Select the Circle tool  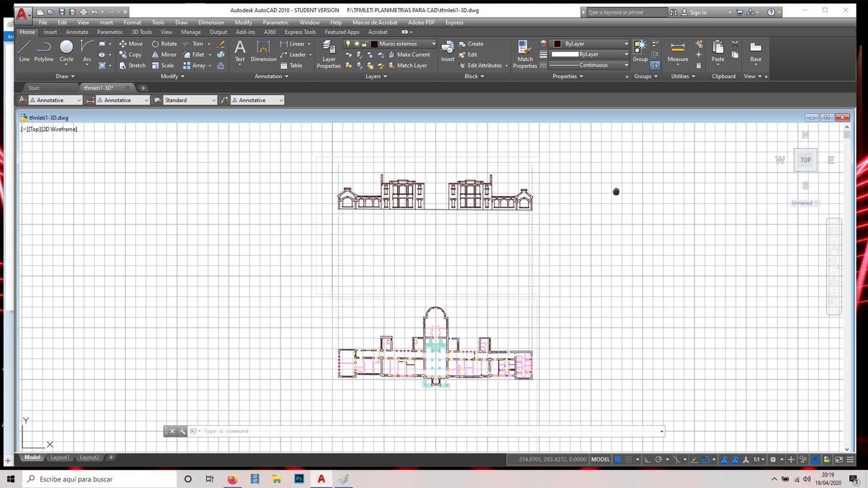click(67, 51)
